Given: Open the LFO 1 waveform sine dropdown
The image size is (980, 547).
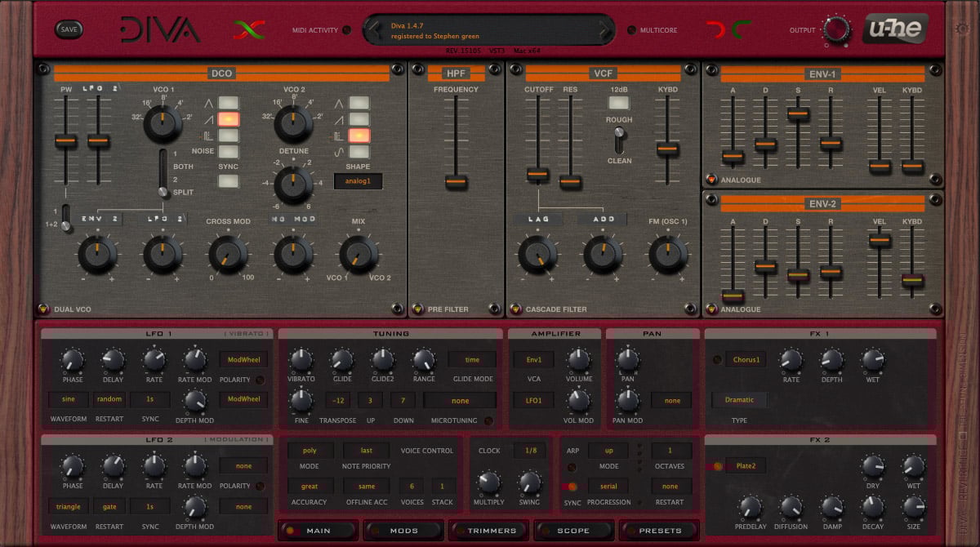Looking at the screenshot, I should [69, 399].
